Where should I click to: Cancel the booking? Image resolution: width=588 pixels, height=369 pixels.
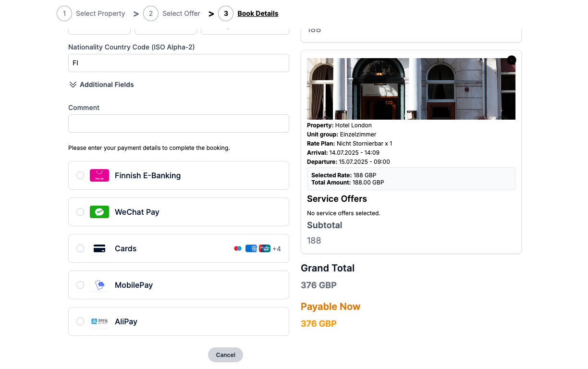(226, 355)
